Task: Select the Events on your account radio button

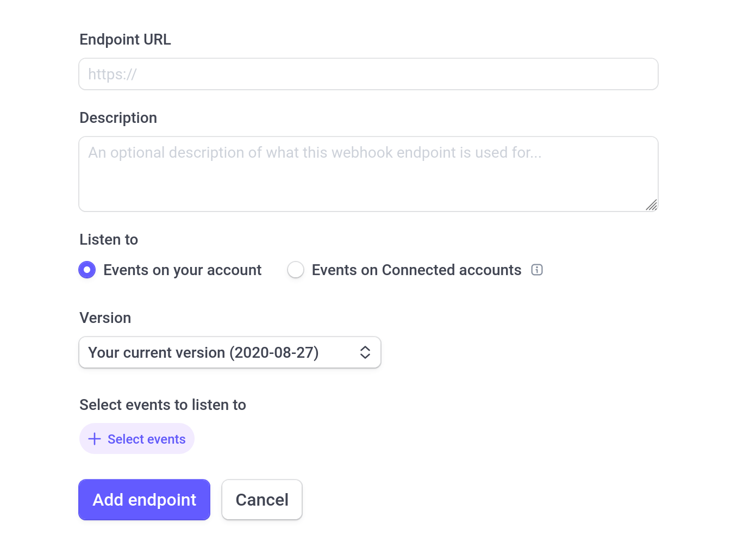Action: (x=87, y=270)
